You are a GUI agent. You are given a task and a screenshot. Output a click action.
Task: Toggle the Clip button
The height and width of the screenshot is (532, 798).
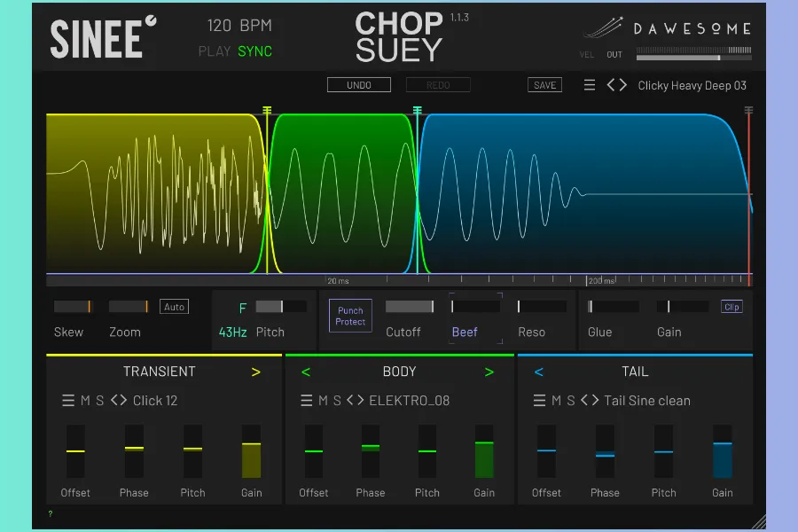point(731,307)
